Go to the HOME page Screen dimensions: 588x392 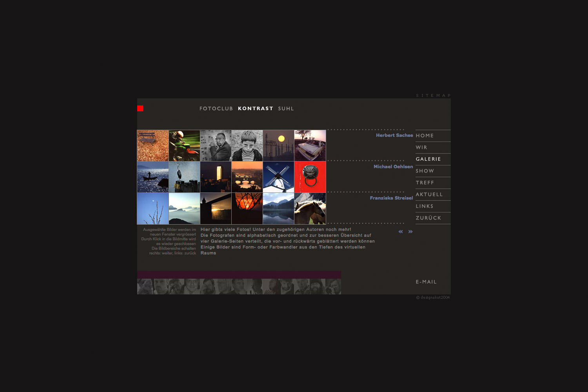click(x=425, y=136)
